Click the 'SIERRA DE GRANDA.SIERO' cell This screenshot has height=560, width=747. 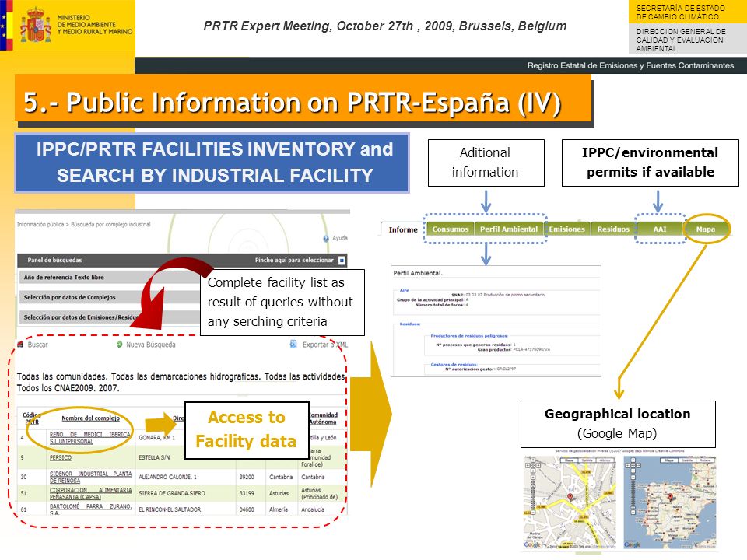172,493
